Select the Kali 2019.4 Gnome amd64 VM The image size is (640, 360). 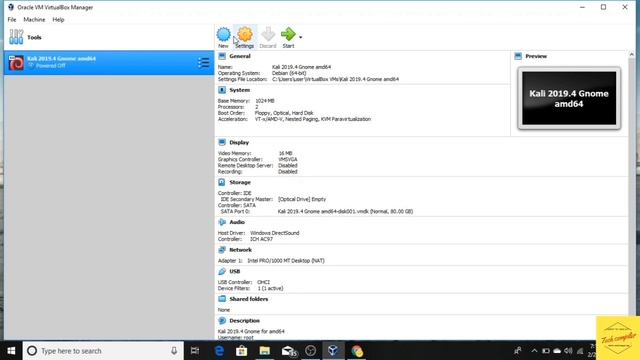click(109, 62)
